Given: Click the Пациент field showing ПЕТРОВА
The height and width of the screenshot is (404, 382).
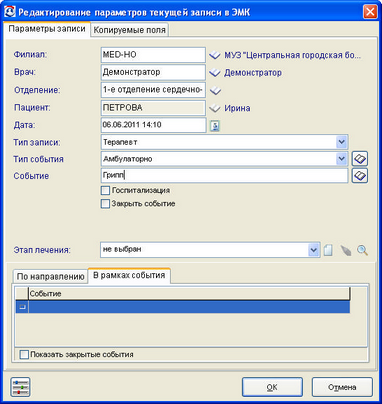Looking at the screenshot, I should pos(153,108).
